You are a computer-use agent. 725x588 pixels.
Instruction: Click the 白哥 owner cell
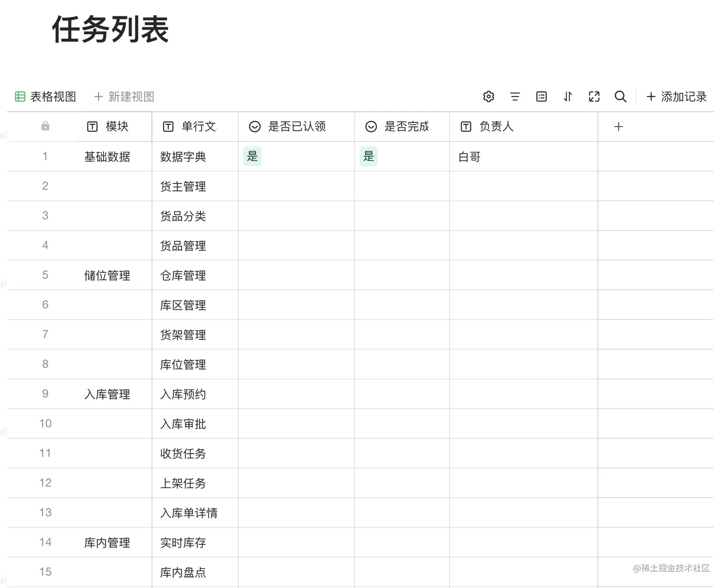point(524,156)
